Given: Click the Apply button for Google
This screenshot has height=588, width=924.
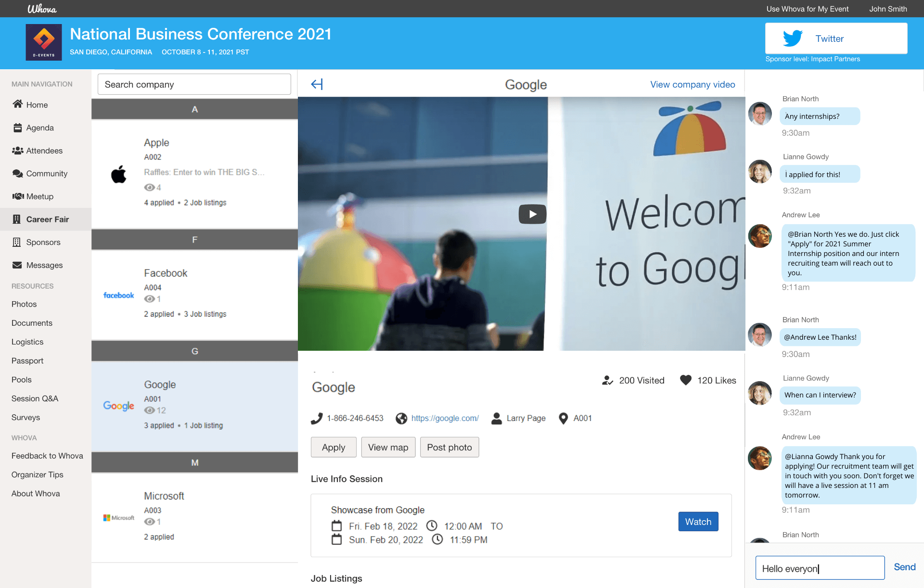Looking at the screenshot, I should click(x=333, y=447).
